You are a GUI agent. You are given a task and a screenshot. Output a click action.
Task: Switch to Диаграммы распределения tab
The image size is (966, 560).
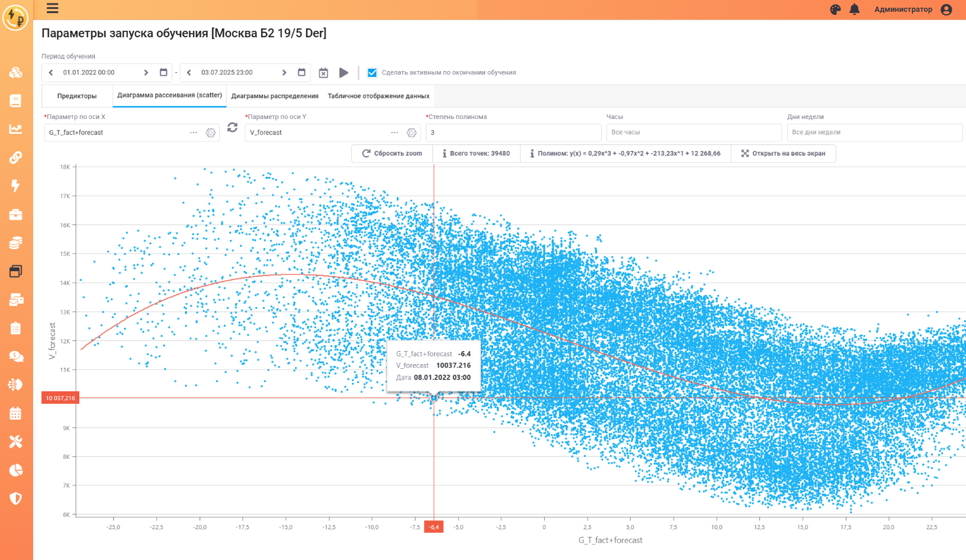275,96
